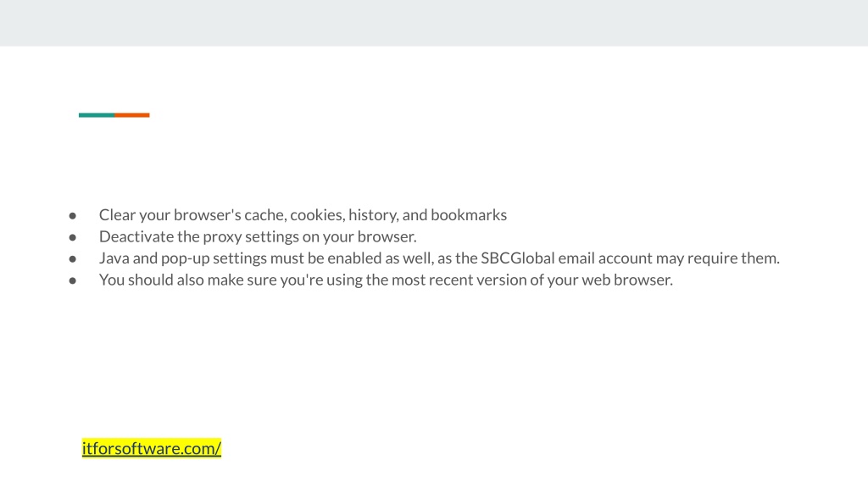
Task: Open the itforsoftware.com link
Action: 151,448
